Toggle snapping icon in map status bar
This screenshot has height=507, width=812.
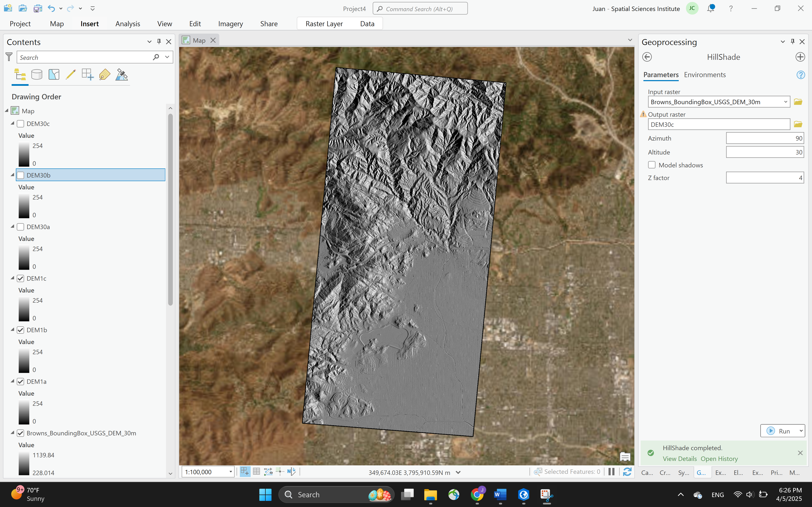245,472
